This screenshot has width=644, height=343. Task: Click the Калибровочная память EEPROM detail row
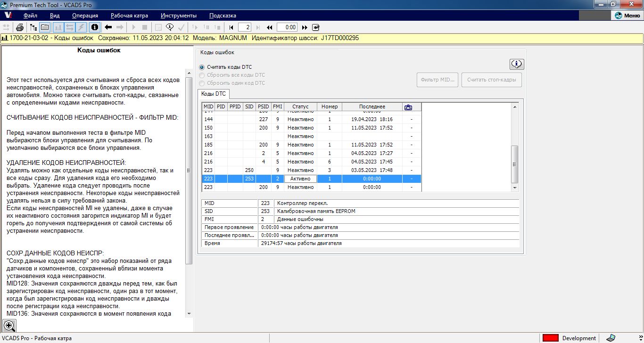click(360, 212)
